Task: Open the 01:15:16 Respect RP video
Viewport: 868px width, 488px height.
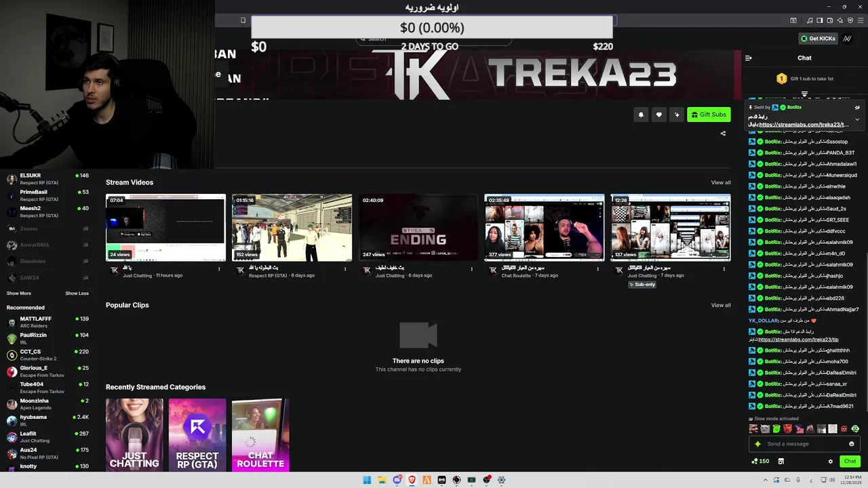Action: 292,228
